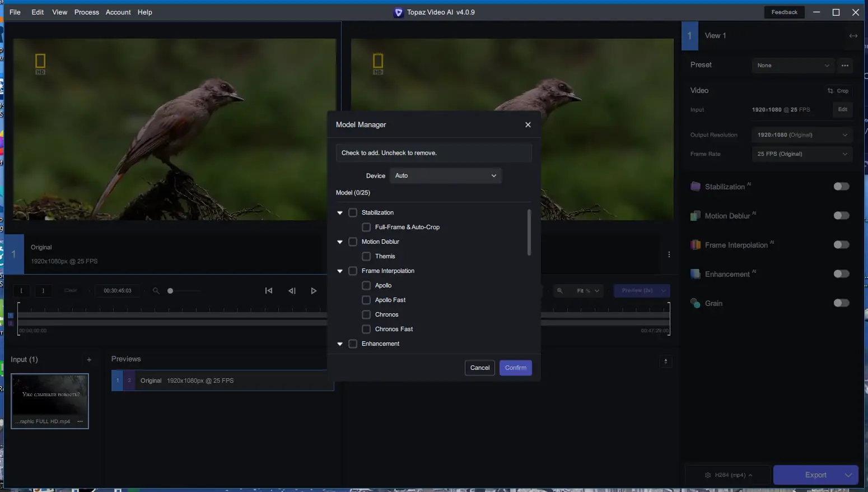Click the Frame Interpolation filter icon
The height and width of the screenshot is (492, 868).
[696, 245]
